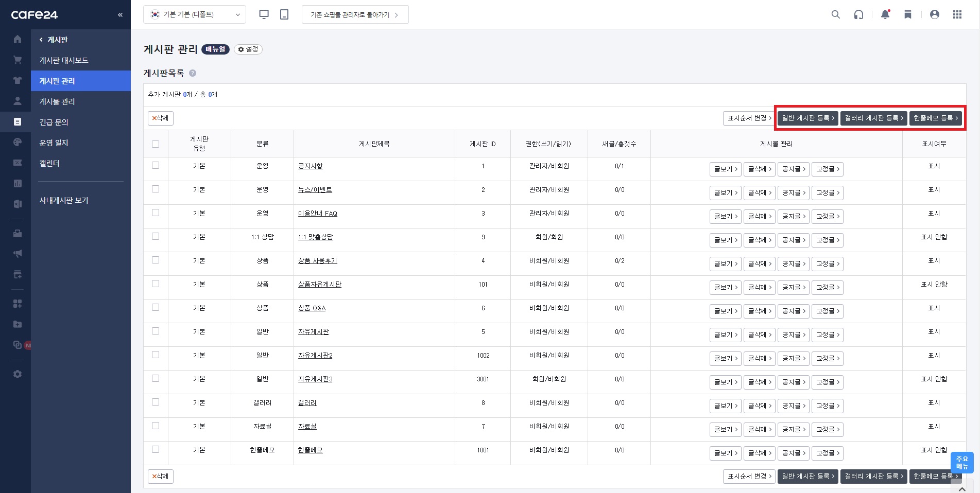Open the headset support icon
Screen dimensions: 980x493
pyautogui.click(x=858, y=14)
